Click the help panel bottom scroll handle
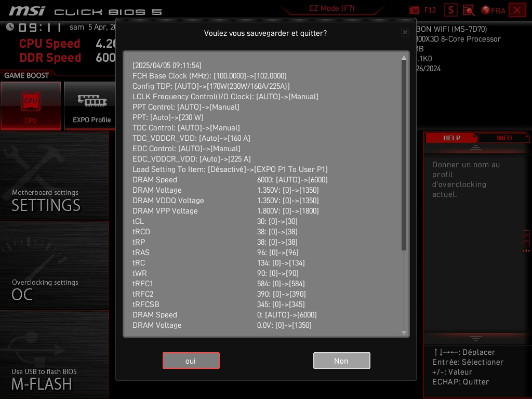532x399 pixels. [x=476, y=339]
